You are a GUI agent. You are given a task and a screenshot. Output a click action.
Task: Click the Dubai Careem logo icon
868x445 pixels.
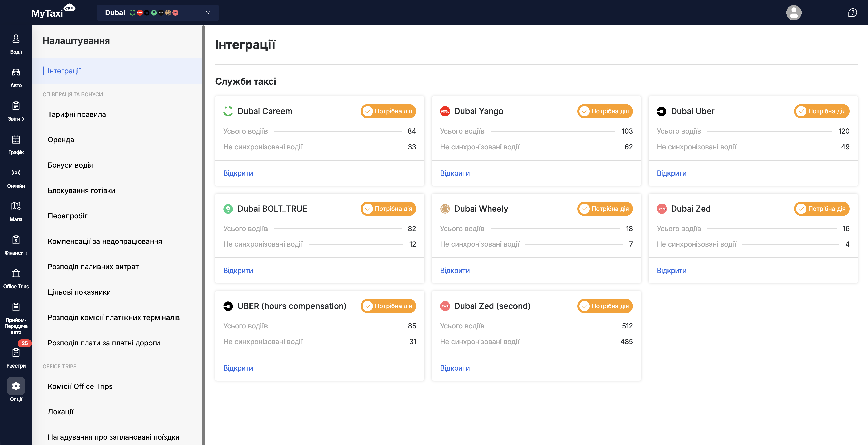(228, 111)
